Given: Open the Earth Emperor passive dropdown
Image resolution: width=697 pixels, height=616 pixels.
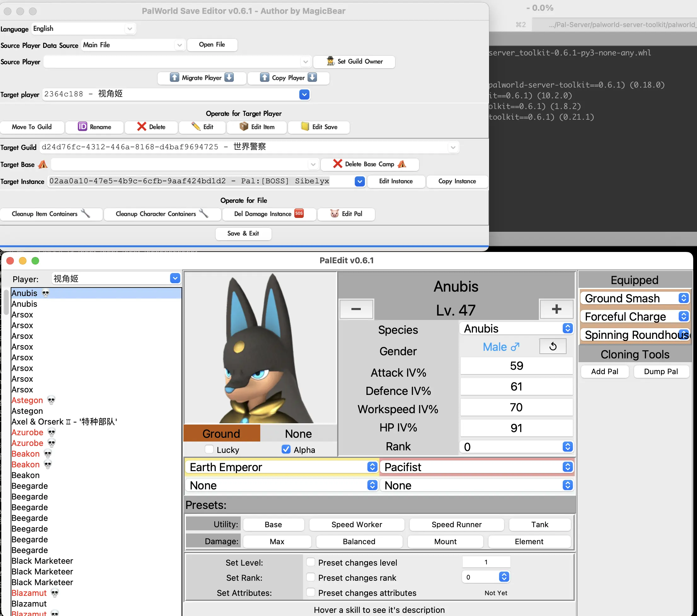Looking at the screenshot, I should click(x=282, y=467).
